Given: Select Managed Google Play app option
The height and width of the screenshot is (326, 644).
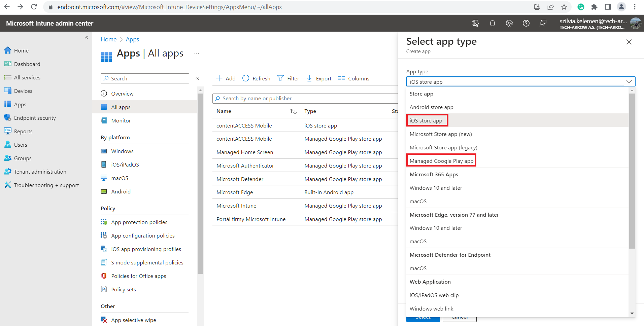Looking at the screenshot, I should [x=441, y=161].
